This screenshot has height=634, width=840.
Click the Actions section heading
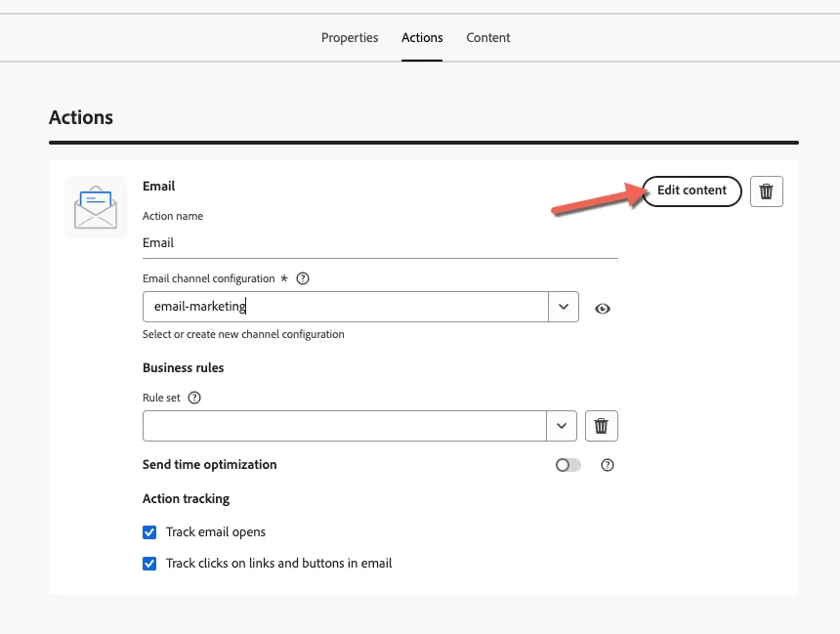tap(81, 117)
